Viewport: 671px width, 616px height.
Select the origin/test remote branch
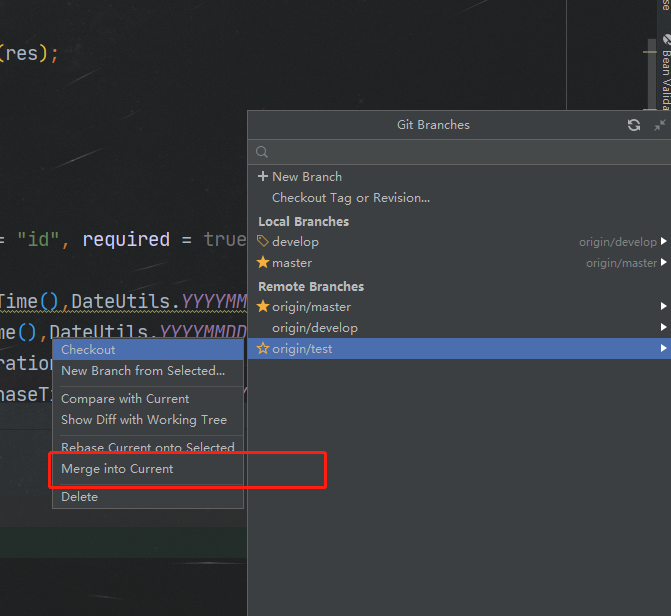click(459, 348)
